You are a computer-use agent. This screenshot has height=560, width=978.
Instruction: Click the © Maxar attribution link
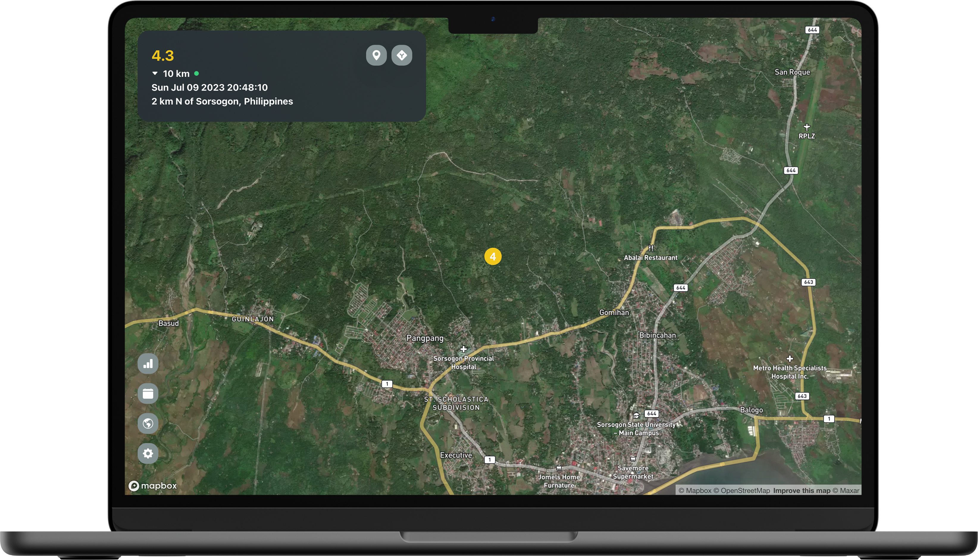tap(846, 490)
